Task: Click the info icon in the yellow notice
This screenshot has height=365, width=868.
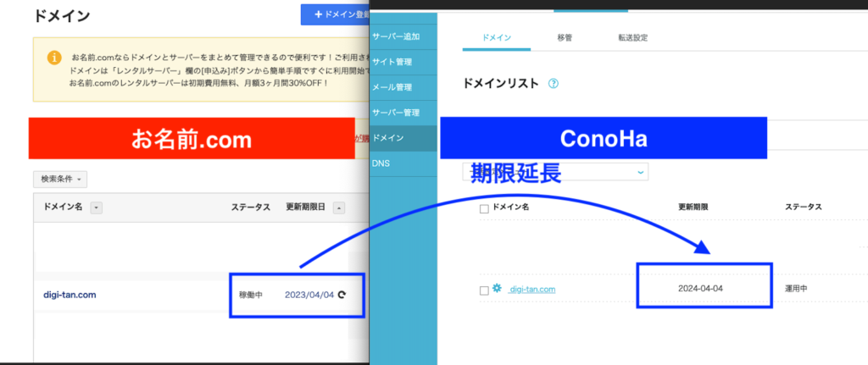Action: (54, 58)
